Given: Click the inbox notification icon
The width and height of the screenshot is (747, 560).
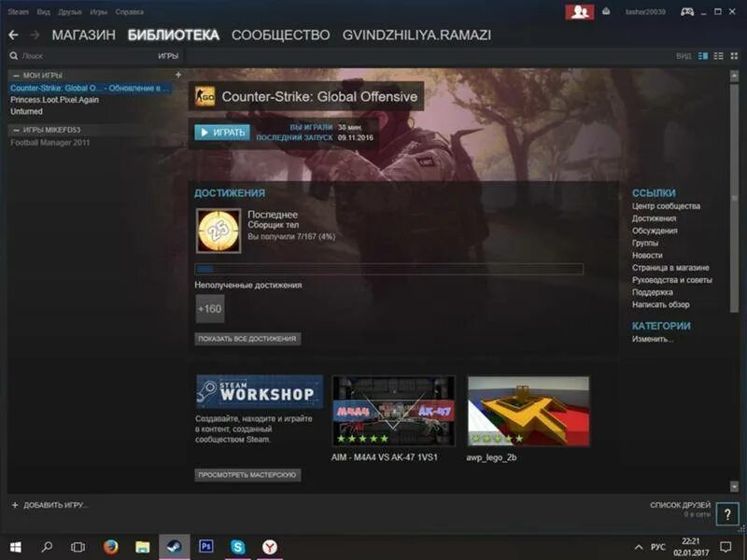Looking at the screenshot, I should (x=606, y=12).
